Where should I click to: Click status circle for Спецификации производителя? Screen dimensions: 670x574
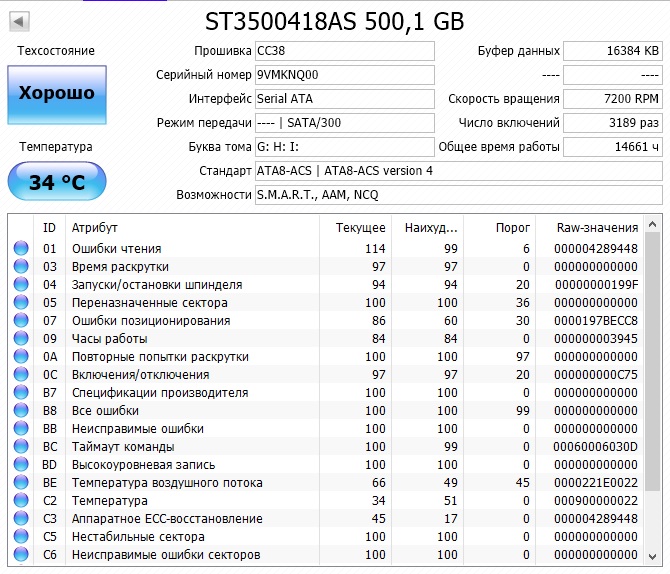pyautogui.click(x=21, y=392)
